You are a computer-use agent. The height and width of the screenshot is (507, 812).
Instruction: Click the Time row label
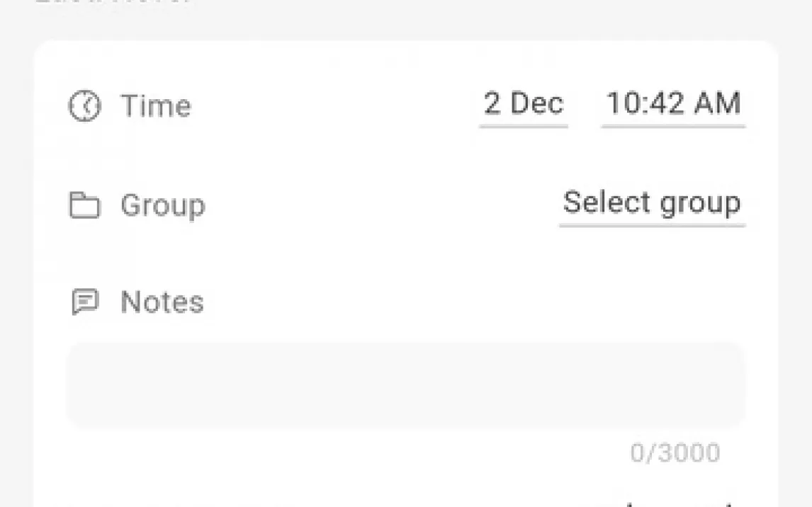coord(156,106)
